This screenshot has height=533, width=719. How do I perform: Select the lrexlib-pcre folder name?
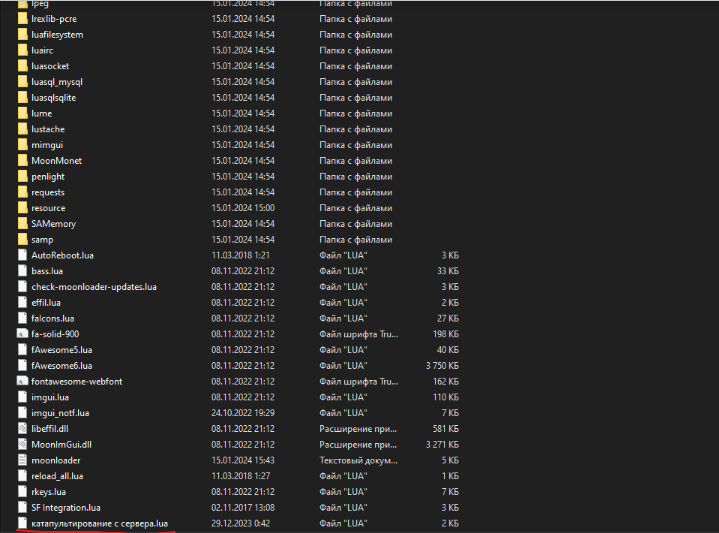click(x=56, y=19)
